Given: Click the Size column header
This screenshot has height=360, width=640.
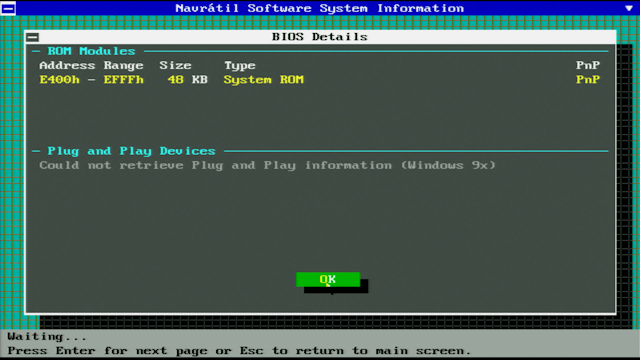Looking at the screenshot, I should click(x=175, y=65).
